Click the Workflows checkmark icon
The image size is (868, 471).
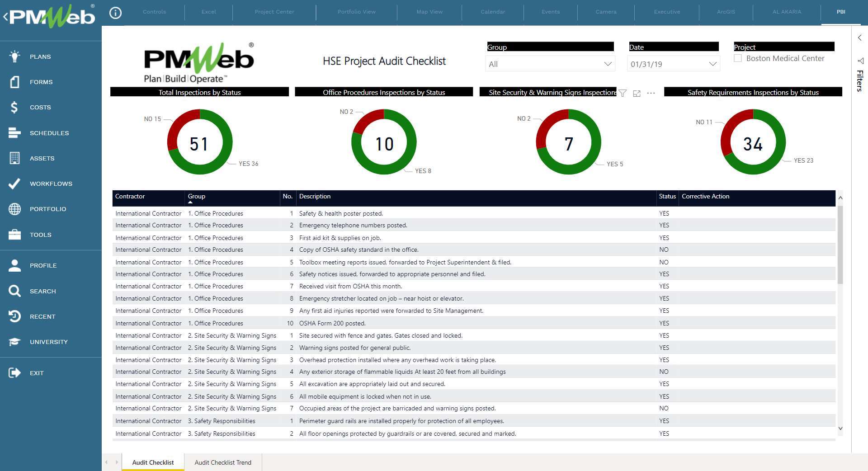tap(14, 184)
